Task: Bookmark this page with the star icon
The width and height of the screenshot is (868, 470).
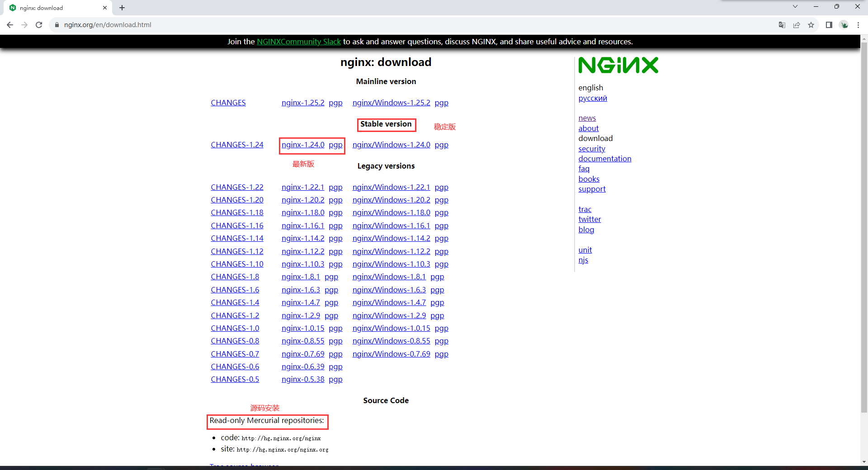Action: (811, 25)
